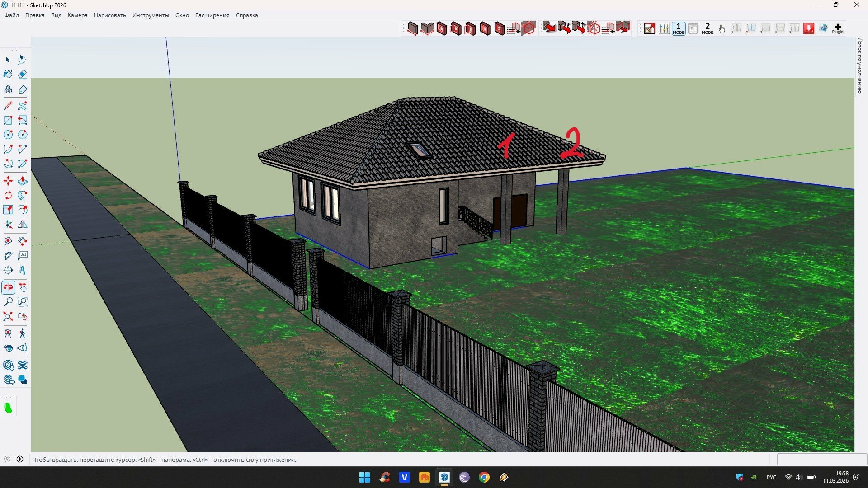Click the Plugin button in toolbar
Screen dimensions: 868x488
838,28
